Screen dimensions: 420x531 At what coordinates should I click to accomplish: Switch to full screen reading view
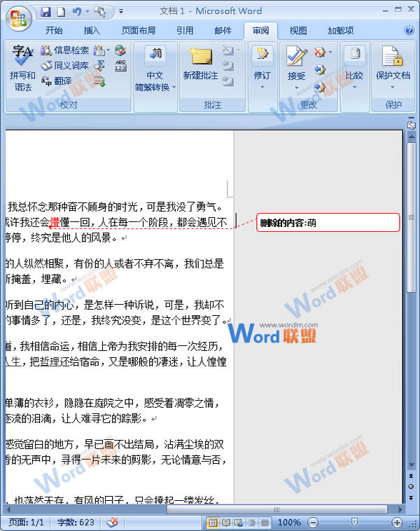pyautogui.click(x=226, y=523)
